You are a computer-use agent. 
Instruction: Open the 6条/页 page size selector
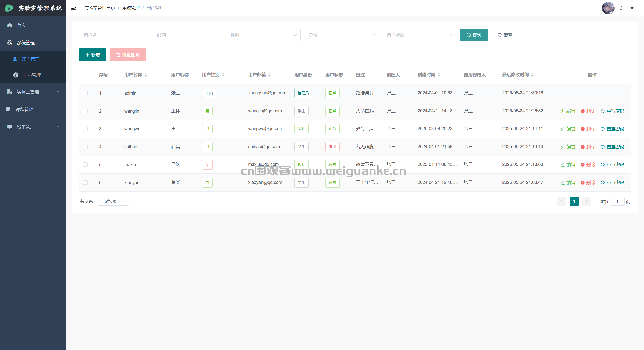click(x=113, y=201)
